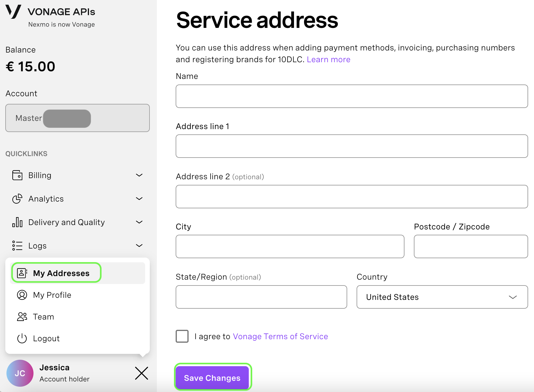This screenshot has width=534, height=392.
Task: Click the Vonage APIs logo
Action: click(x=14, y=12)
